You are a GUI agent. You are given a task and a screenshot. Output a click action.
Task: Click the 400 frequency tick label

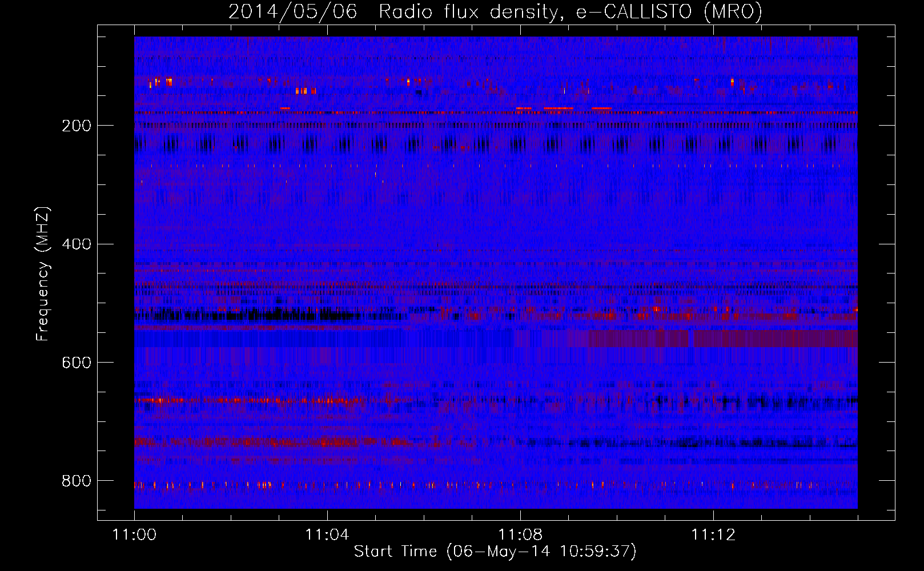pos(77,244)
